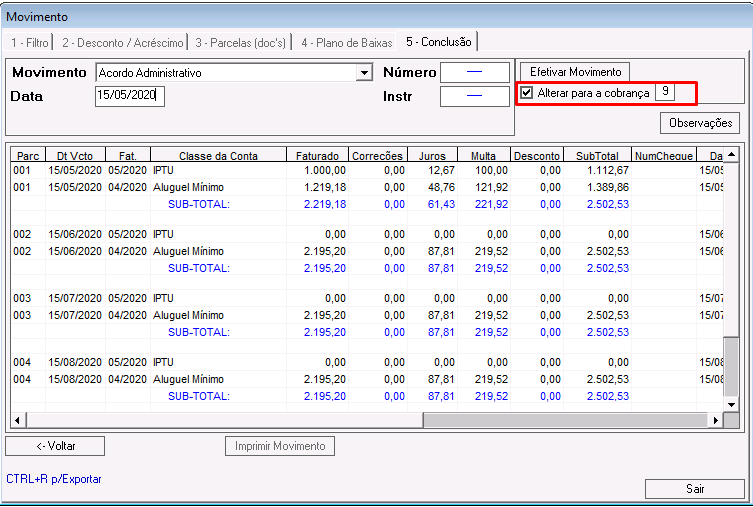Image resolution: width=753 pixels, height=507 pixels.
Task: Click 04/2020 in first Aluguel Mínimo row
Action: click(127, 187)
